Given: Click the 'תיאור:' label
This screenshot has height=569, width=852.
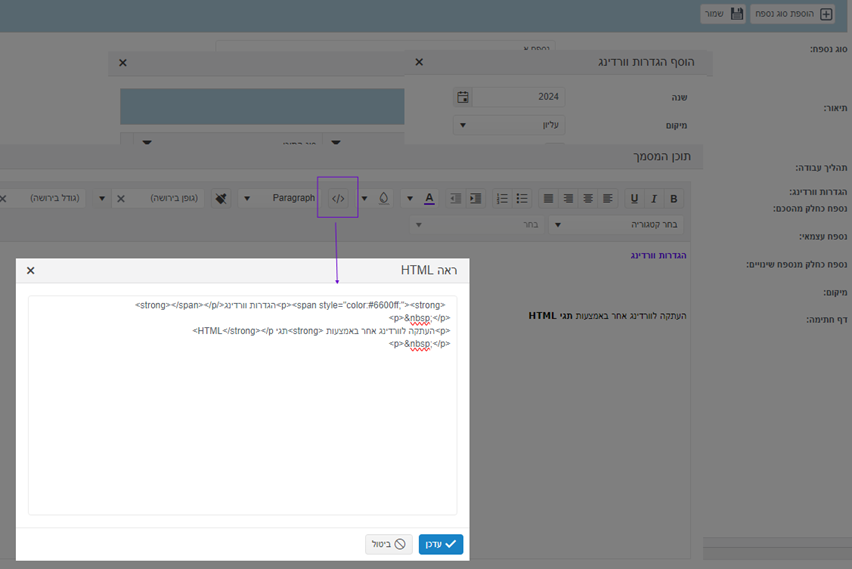Looking at the screenshot, I should pos(835,108).
